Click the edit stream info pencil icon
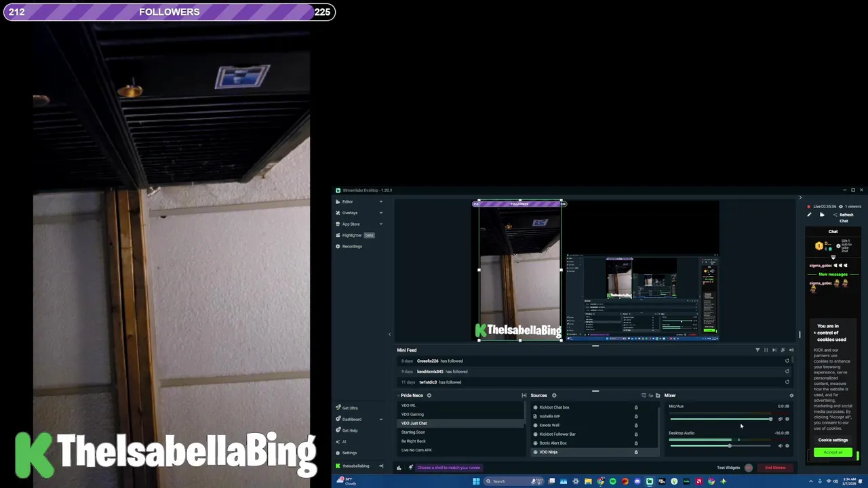Screen dimensions: 868x488 (x=809, y=215)
